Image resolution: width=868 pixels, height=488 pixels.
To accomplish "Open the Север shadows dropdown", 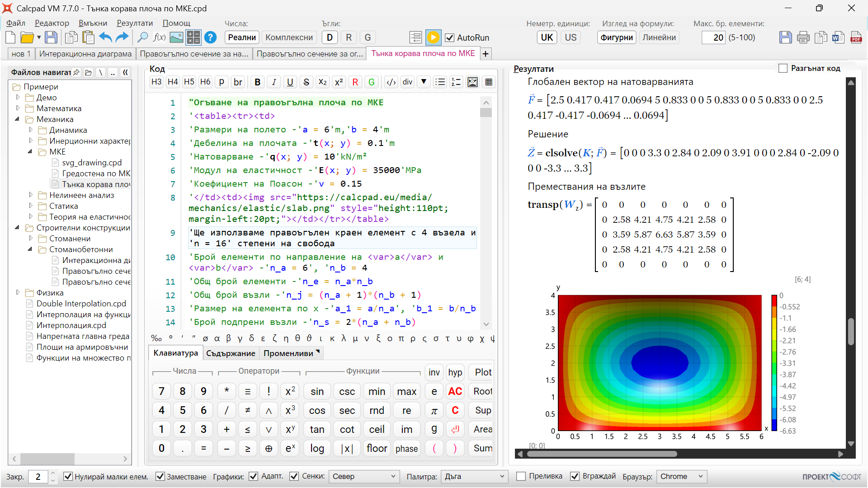I will 364,476.
